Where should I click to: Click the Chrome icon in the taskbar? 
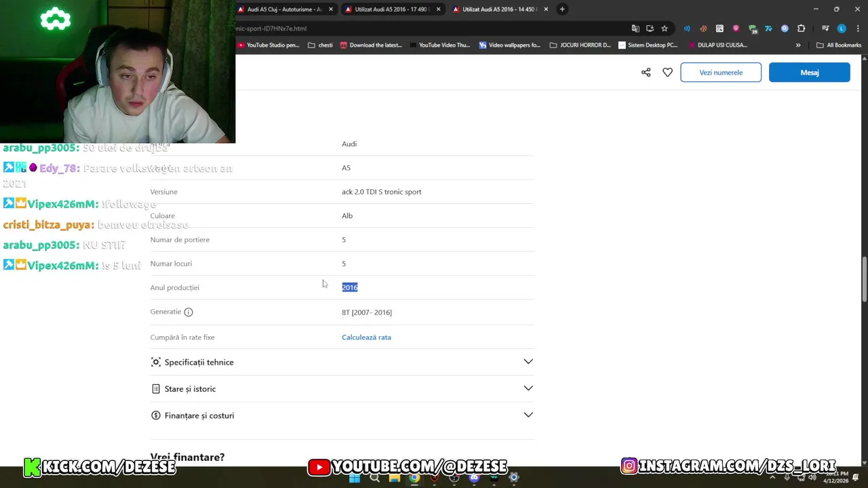(414, 477)
